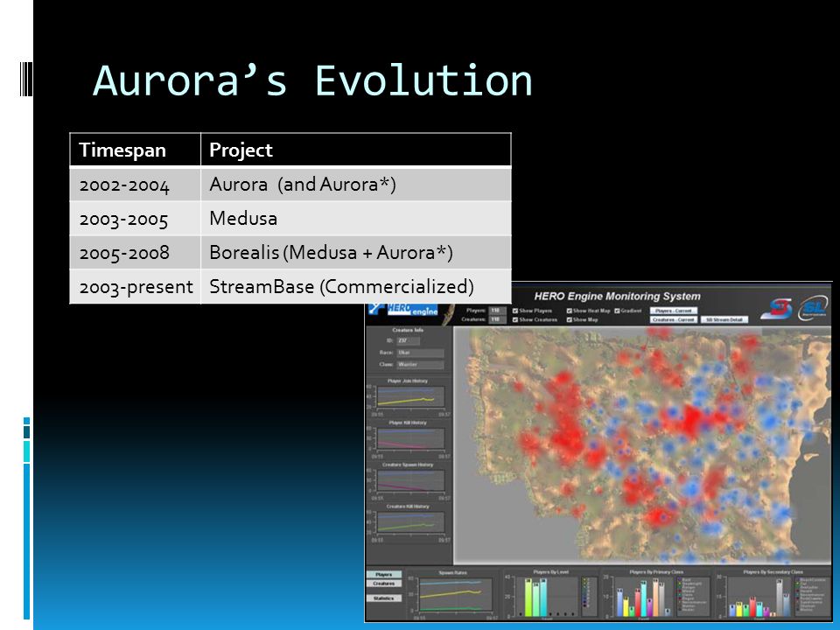Click the Creatures count value field
Viewport: 840px width, 630px height.
tap(497, 319)
